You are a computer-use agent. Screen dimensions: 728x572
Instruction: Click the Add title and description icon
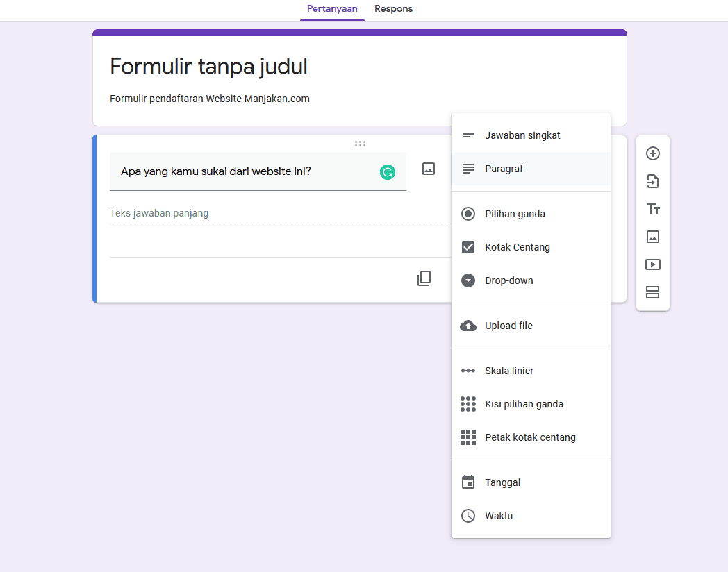tap(653, 208)
